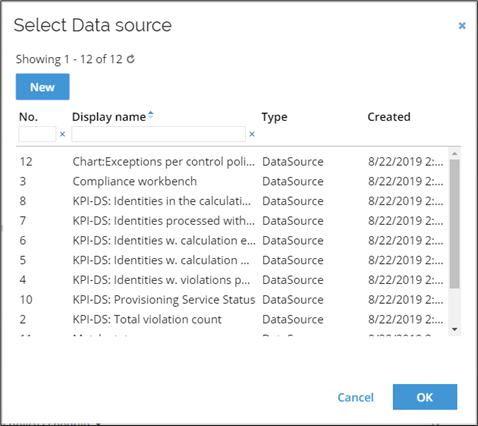Select KPI-DS: Provisioning Service Status row
The image size is (478, 426).
click(x=231, y=300)
